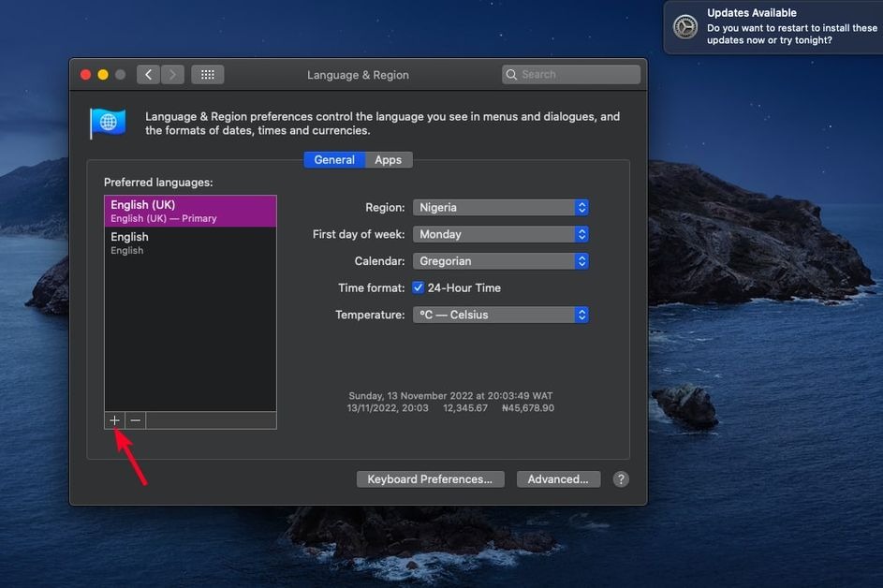Select English (UK) in preferred languages
Image resolution: width=883 pixels, height=588 pixels.
point(190,211)
